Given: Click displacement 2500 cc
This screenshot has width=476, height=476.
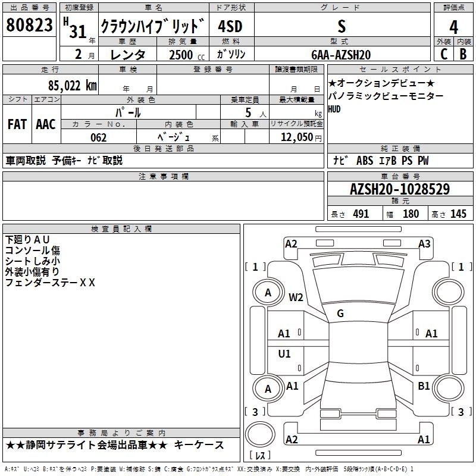Looking at the screenshot, I should (x=187, y=55).
